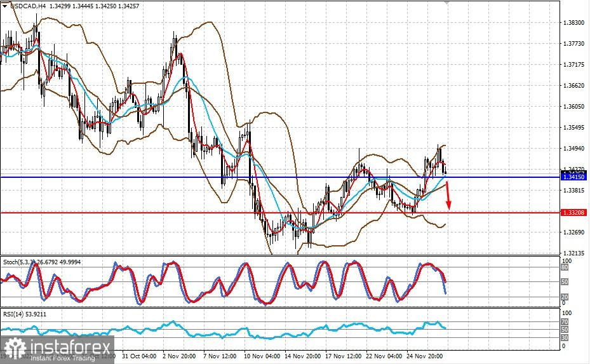Click the 31 Oct 04:00 time label

coord(139,356)
